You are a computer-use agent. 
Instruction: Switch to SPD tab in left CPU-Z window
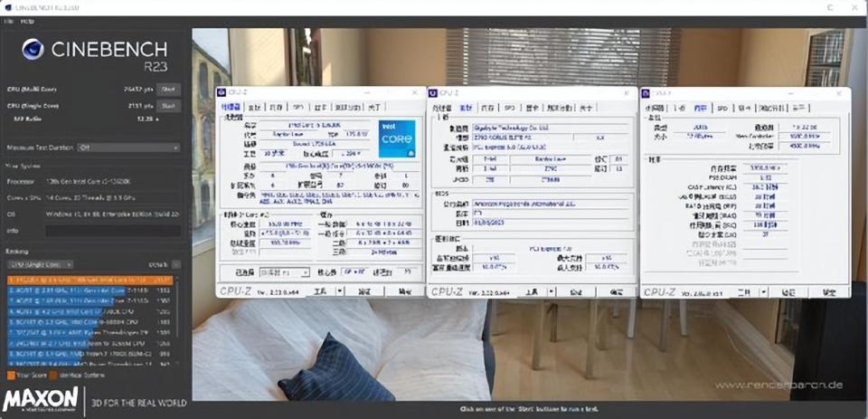pos(297,107)
